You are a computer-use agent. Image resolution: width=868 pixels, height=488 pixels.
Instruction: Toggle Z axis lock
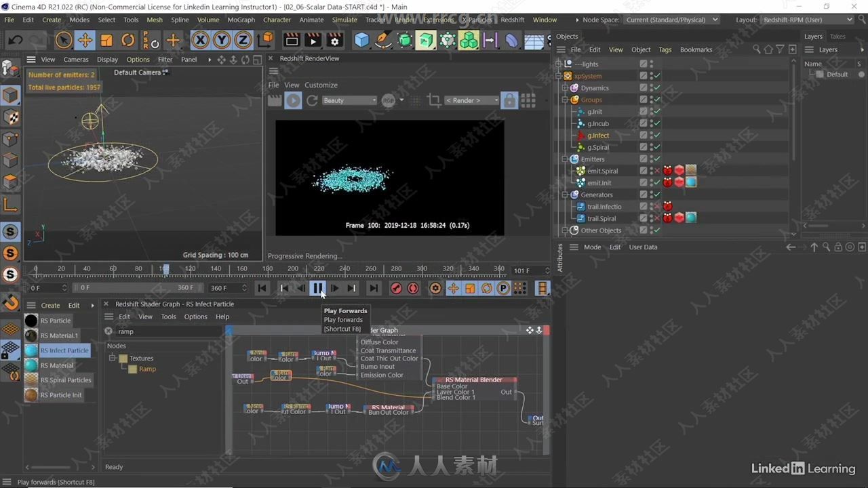[x=243, y=41]
